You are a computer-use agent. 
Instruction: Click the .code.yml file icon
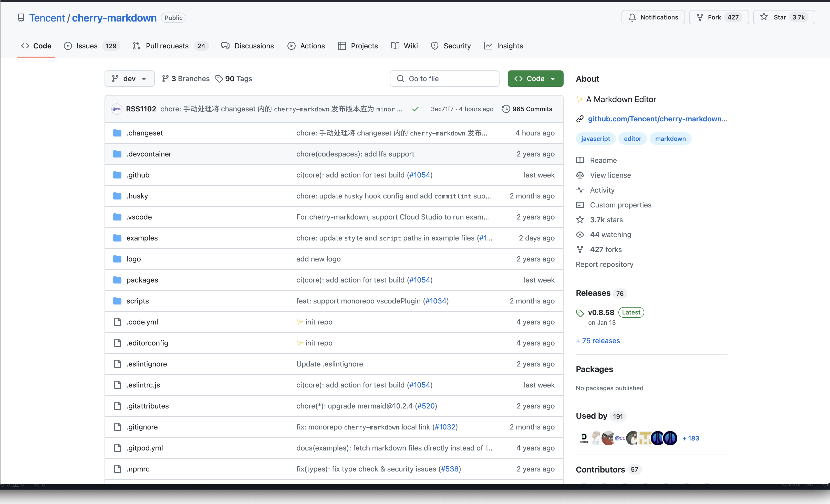[117, 322]
